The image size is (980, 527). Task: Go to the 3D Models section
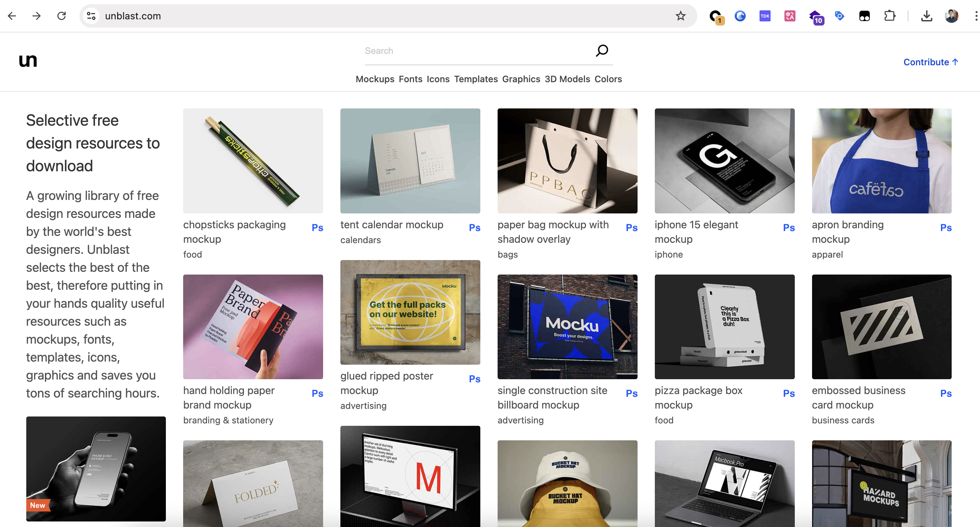[x=567, y=79]
